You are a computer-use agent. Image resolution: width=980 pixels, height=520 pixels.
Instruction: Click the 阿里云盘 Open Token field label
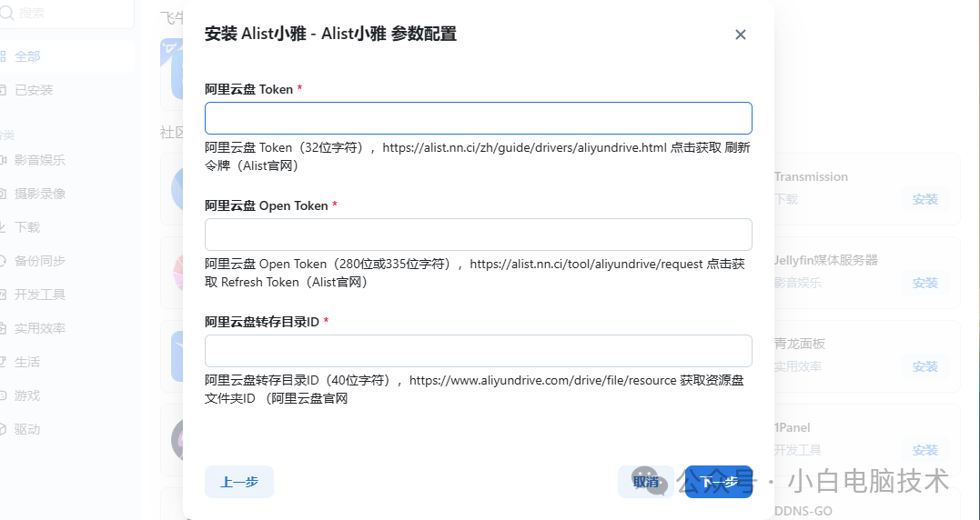pyautogui.click(x=267, y=205)
